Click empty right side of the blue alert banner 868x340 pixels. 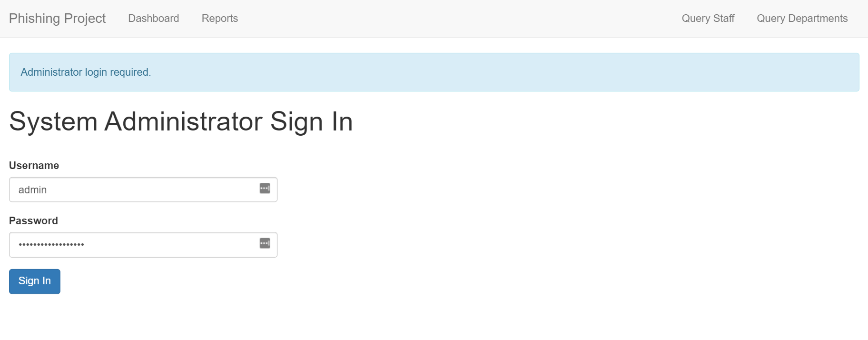[619, 72]
